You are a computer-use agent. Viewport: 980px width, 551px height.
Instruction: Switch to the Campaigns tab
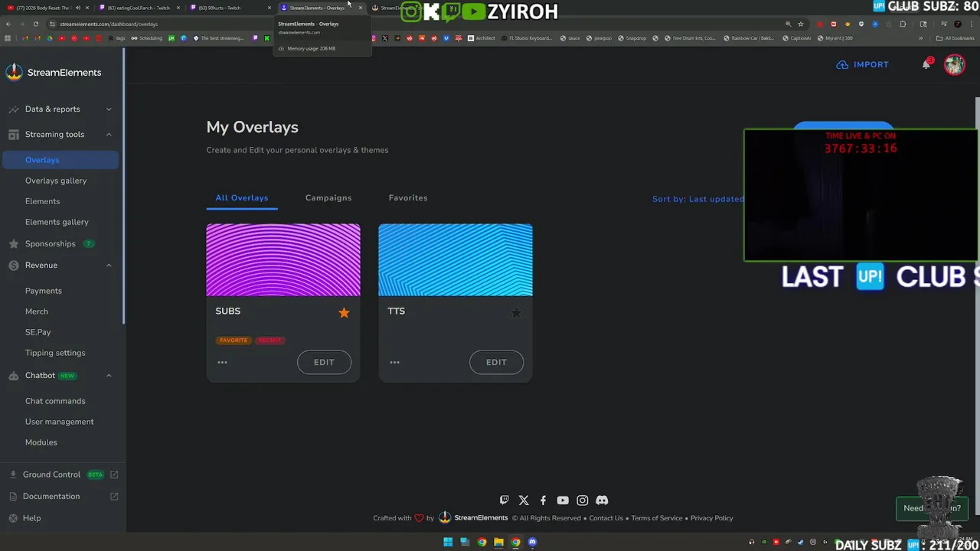328,197
